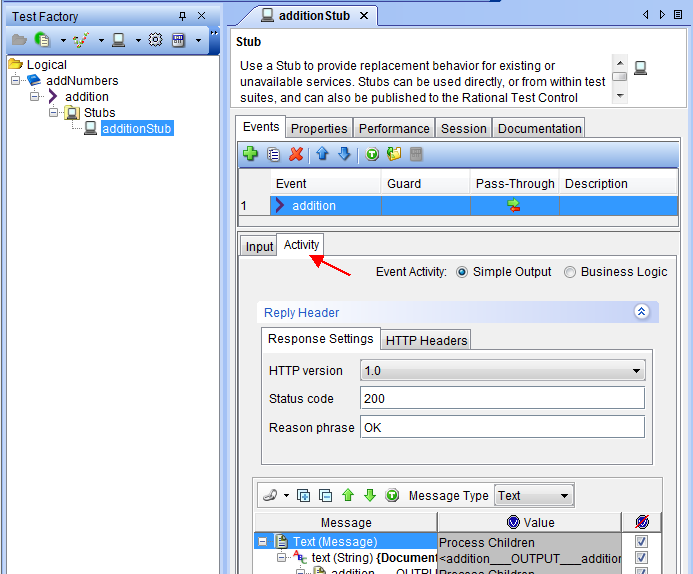The width and height of the screenshot is (693, 574).
Task: Collapse all message nodes icon
Action: (326, 495)
